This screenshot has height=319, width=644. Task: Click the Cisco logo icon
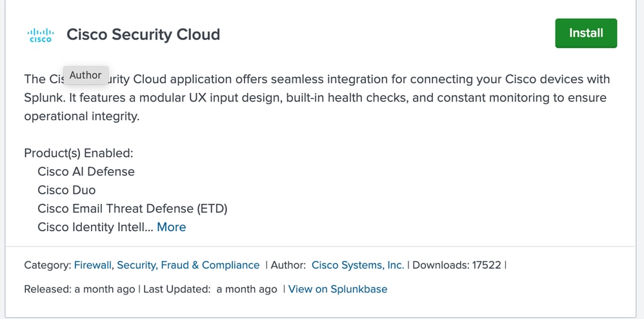coord(41,35)
